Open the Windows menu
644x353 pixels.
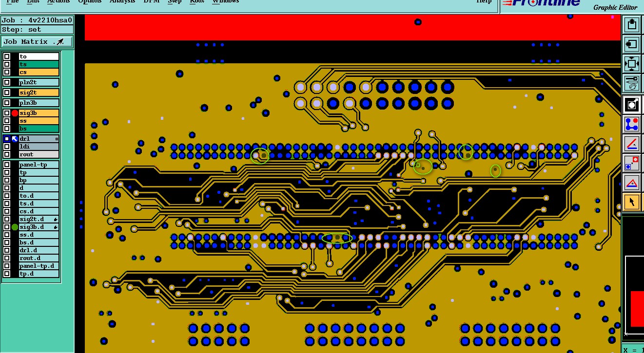pos(225,1)
